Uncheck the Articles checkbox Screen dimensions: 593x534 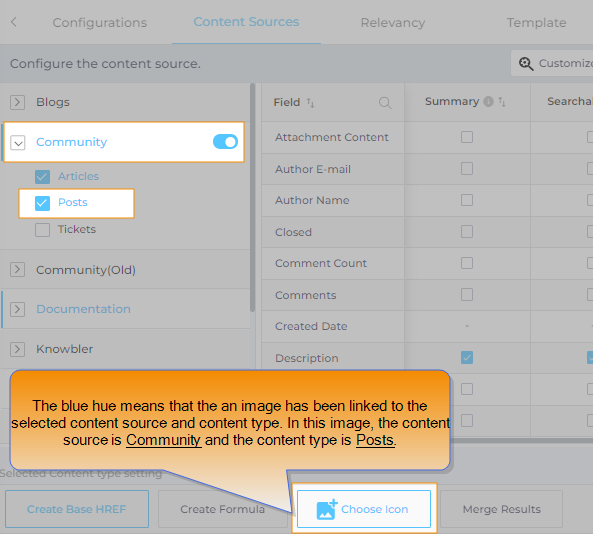tap(42, 177)
